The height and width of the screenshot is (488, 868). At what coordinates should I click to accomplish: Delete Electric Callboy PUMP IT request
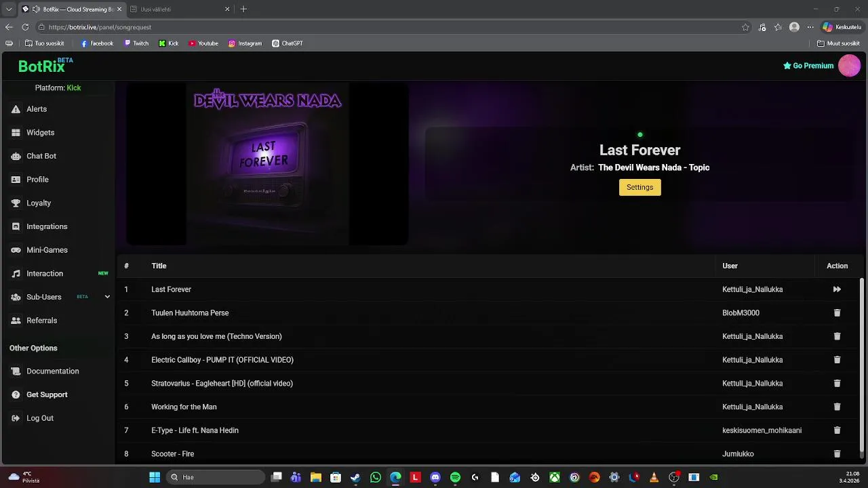tap(837, 360)
